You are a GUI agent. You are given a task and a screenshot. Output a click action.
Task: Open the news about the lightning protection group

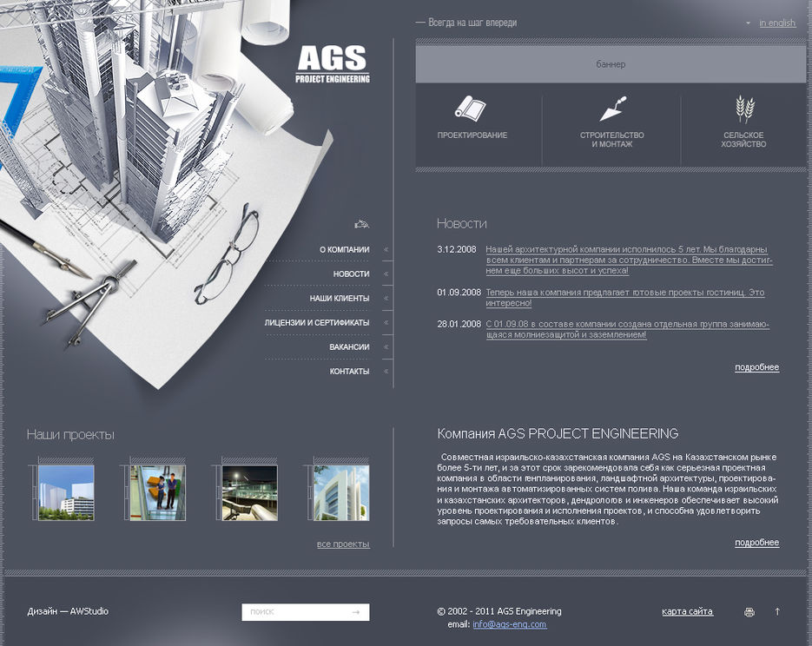(628, 329)
